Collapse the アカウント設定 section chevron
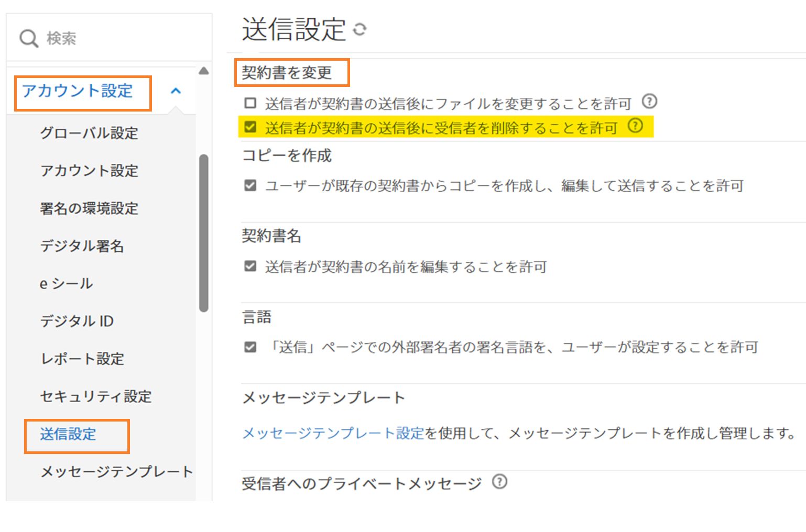 click(x=177, y=90)
